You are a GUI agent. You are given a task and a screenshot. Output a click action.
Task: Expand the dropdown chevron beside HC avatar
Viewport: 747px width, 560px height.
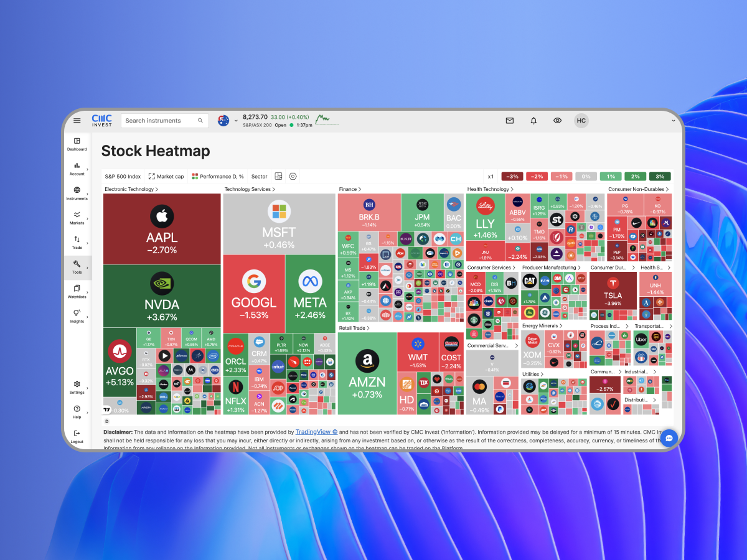[673, 121]
